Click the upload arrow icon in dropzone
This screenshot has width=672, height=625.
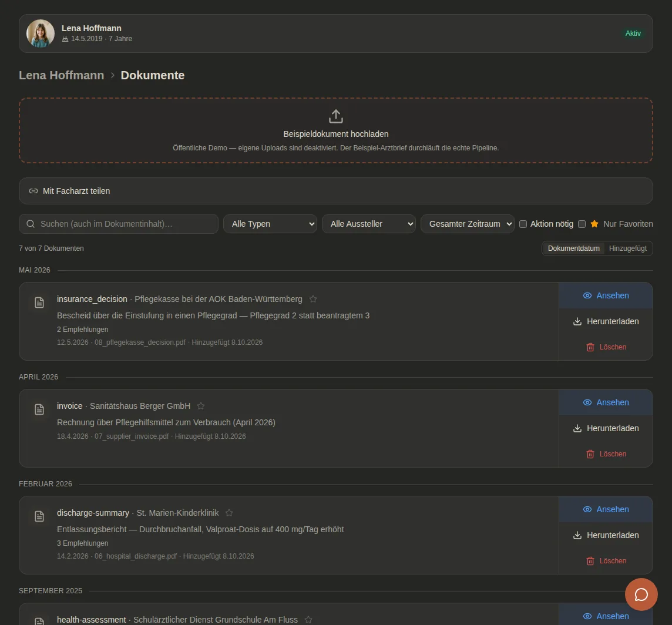pyautogui.click(x=335, y=116)
